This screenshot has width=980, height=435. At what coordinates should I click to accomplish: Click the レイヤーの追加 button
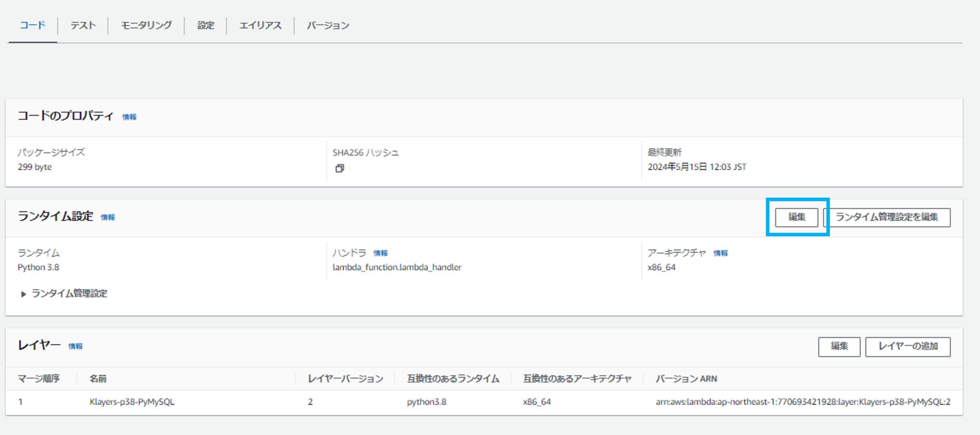point(907,347)
